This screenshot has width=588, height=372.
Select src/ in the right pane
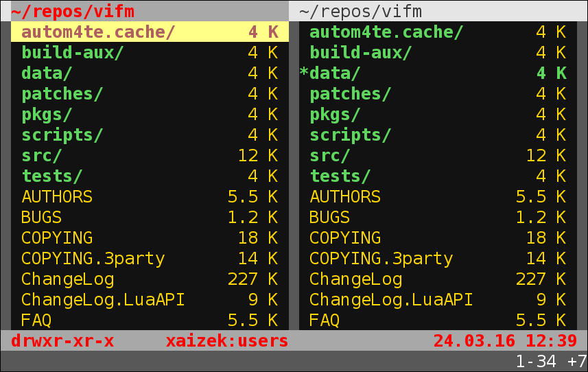pyautogui.click(x=438, y=155)
